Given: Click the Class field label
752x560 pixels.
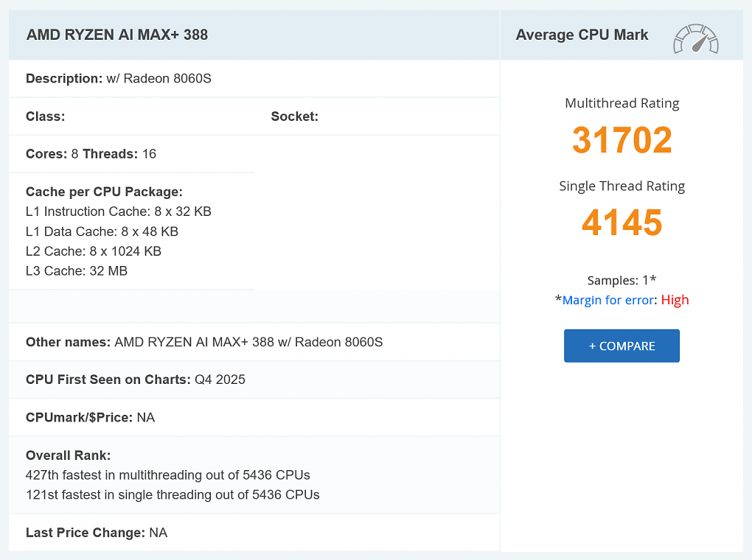Looking at the screenshot, I should pos(46,116).
